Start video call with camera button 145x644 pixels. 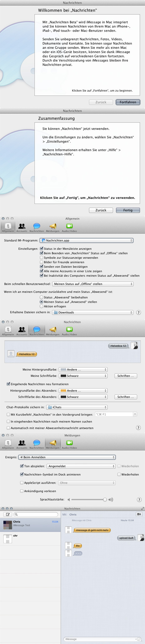pyautogui.click(x=139, y=514)
